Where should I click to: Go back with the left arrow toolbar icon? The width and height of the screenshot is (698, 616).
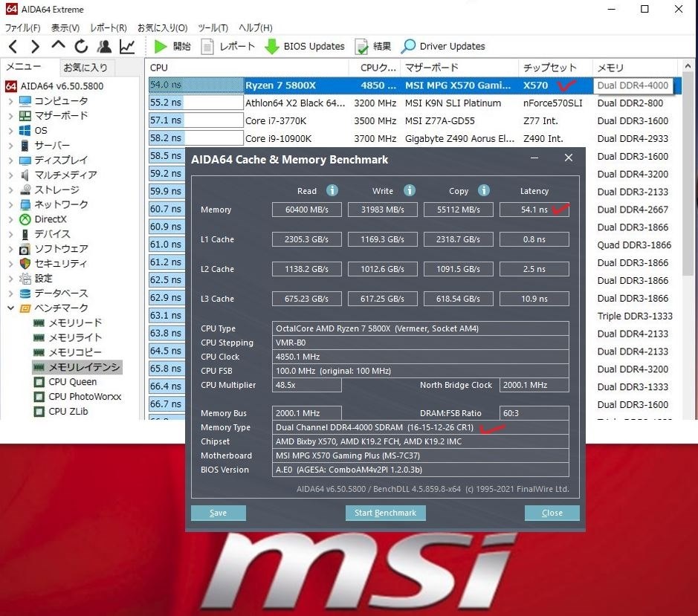coord(13,46)
